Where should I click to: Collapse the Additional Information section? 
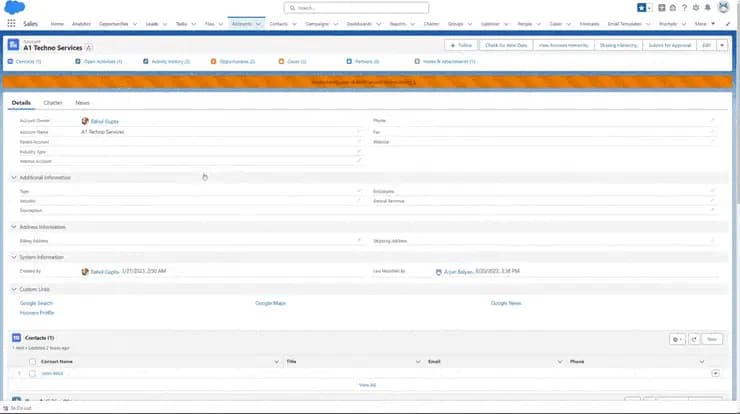pyautogui.click(x=14, y=178)
